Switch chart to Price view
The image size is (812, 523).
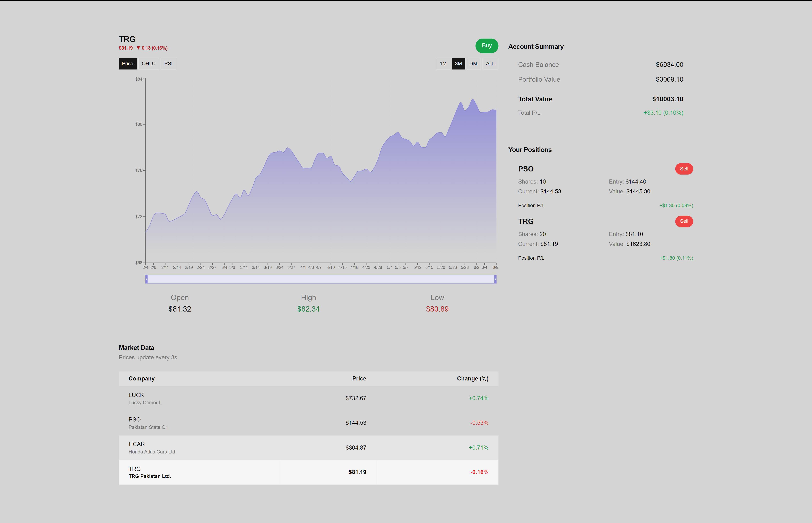pos(127,64)
